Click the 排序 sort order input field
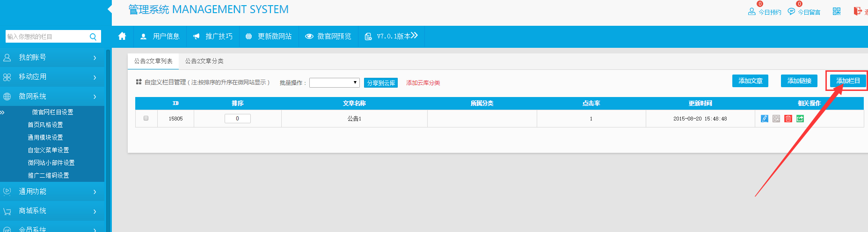The image size is (868, 232). coord(237,119)
